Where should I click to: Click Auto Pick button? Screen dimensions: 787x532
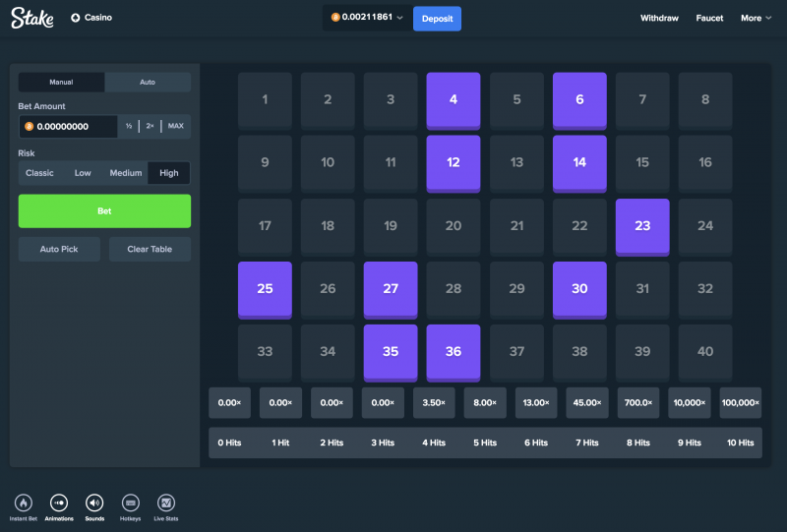pyautogui.click(x=59, y=249)
